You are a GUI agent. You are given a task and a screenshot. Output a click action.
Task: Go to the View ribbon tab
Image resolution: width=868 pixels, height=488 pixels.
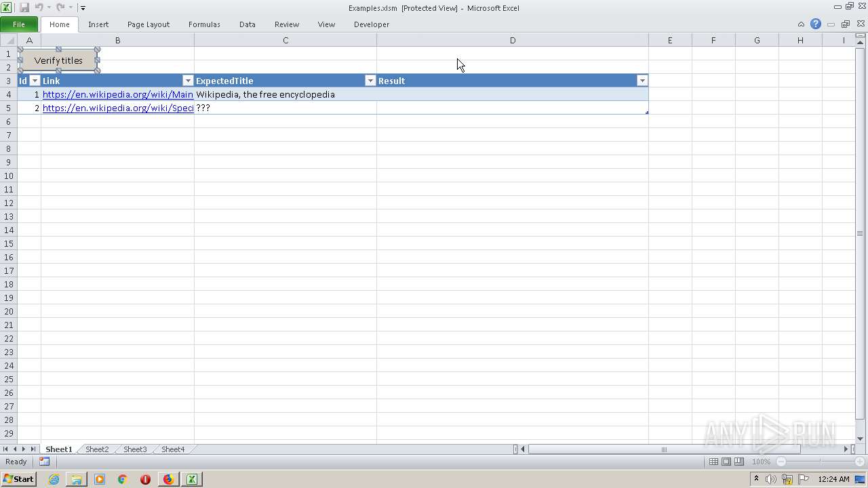(x=326, y=24)
